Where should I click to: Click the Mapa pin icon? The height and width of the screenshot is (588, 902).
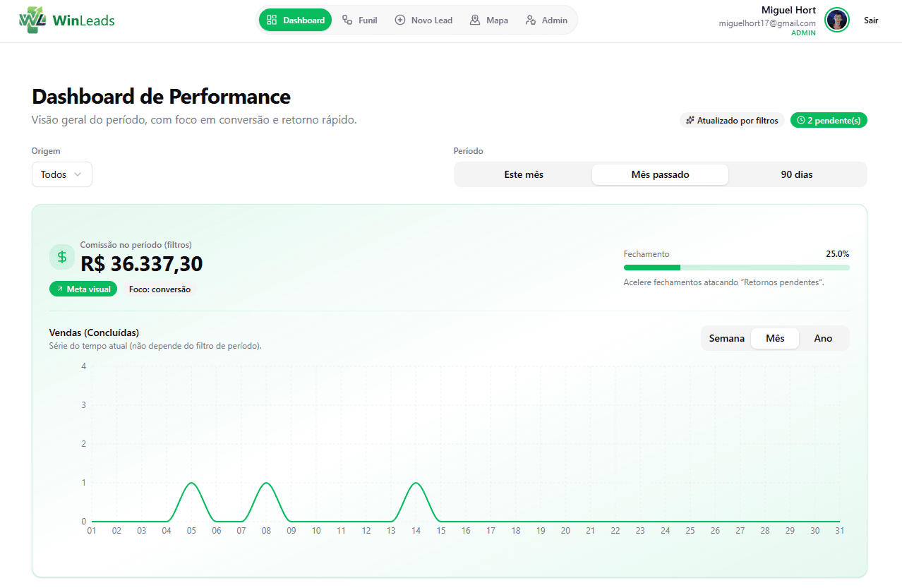[x=475, y=20]
